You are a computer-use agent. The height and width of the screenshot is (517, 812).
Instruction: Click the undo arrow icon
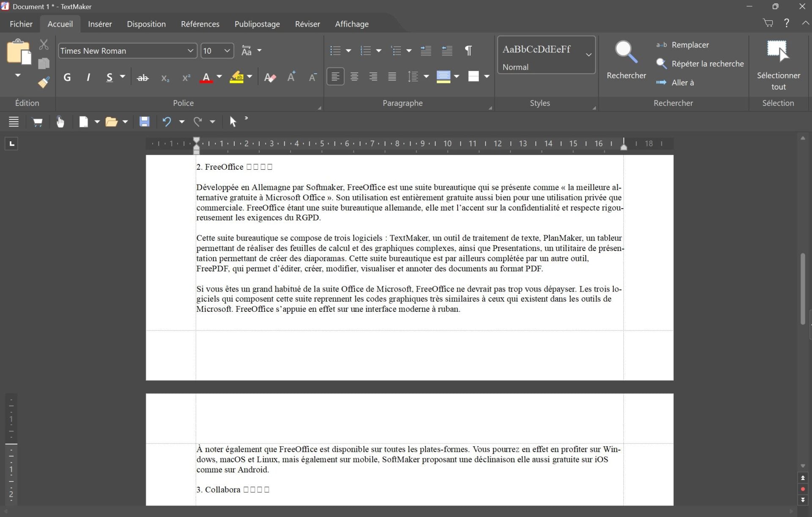(167, 122)
